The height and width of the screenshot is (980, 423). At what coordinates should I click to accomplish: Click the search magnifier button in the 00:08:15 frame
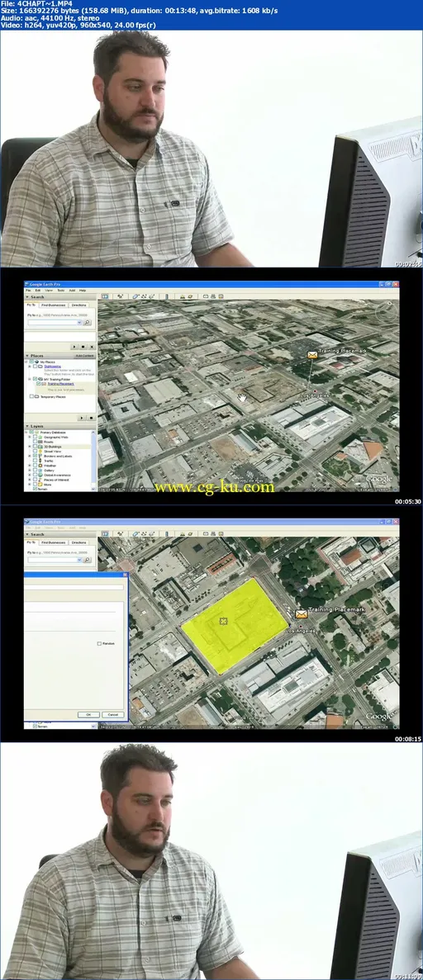[x=87, y=560]
